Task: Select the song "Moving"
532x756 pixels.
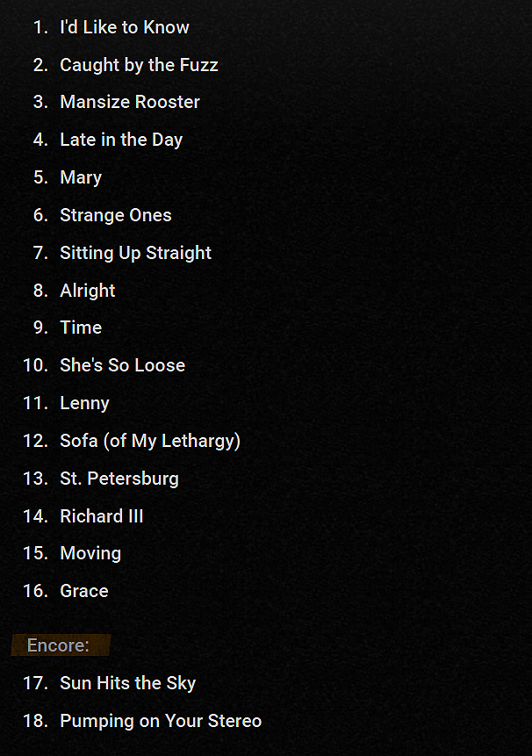Action: pyautogui.click(x=90, y=553)
